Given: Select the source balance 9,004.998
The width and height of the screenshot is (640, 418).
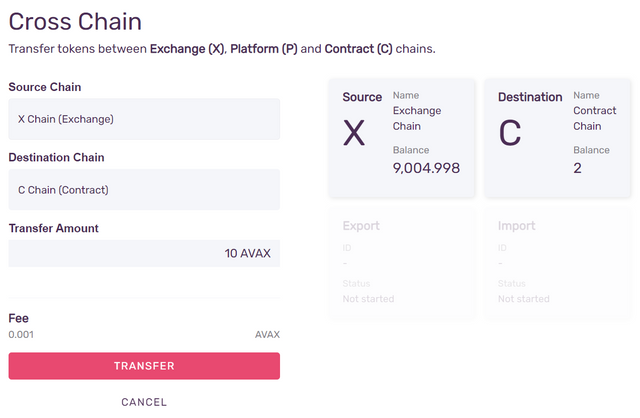Looking at the screenshot, I should [426, 168].
